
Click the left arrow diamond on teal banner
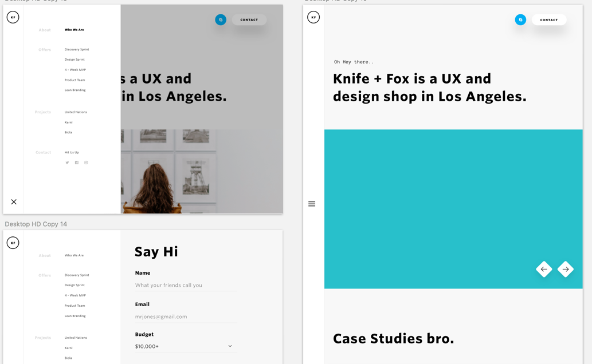point(544,269)
